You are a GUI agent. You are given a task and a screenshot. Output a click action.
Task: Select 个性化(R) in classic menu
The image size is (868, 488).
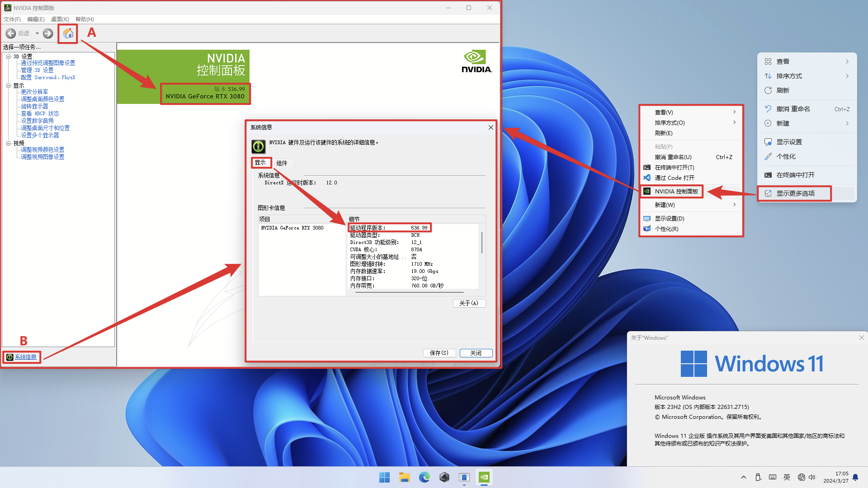click(x=691, y=229)
